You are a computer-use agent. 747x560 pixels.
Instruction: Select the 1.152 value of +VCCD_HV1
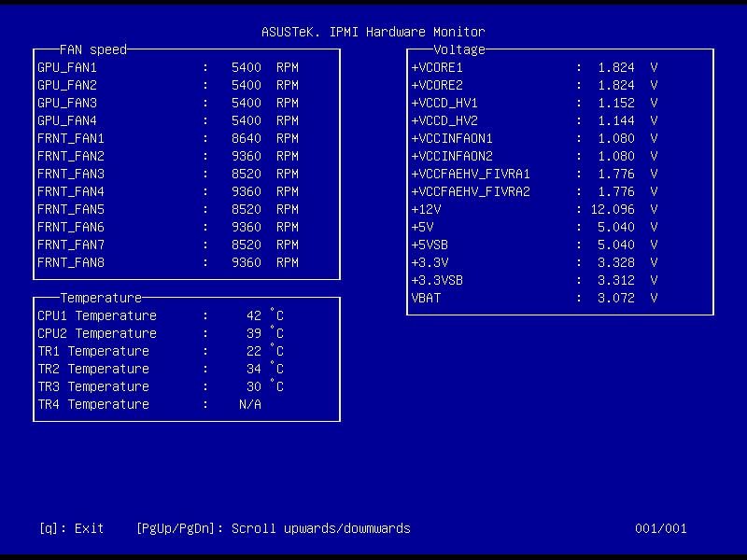tap(616, 103)
